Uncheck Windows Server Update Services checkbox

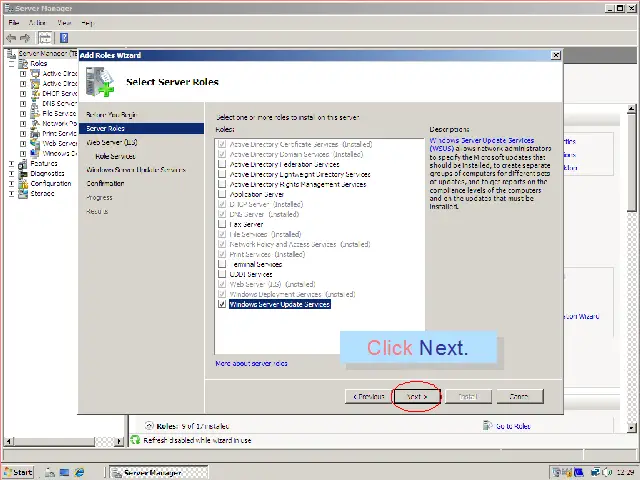pyautogui.click(x=222, y=304)
